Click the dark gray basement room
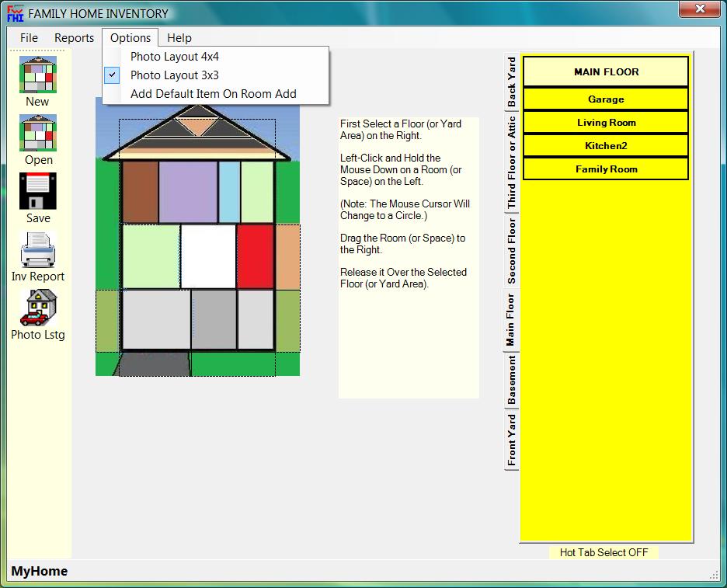The image size is (727, 588). coord(214,319)
